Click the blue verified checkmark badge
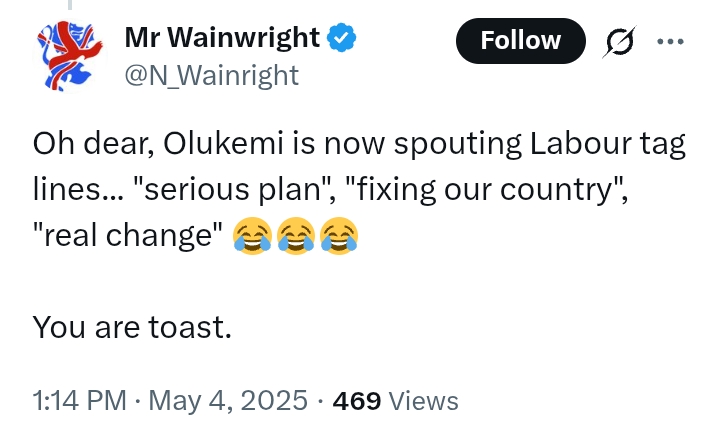The height and width of the screenshot is (431, 720). [342, 38]
